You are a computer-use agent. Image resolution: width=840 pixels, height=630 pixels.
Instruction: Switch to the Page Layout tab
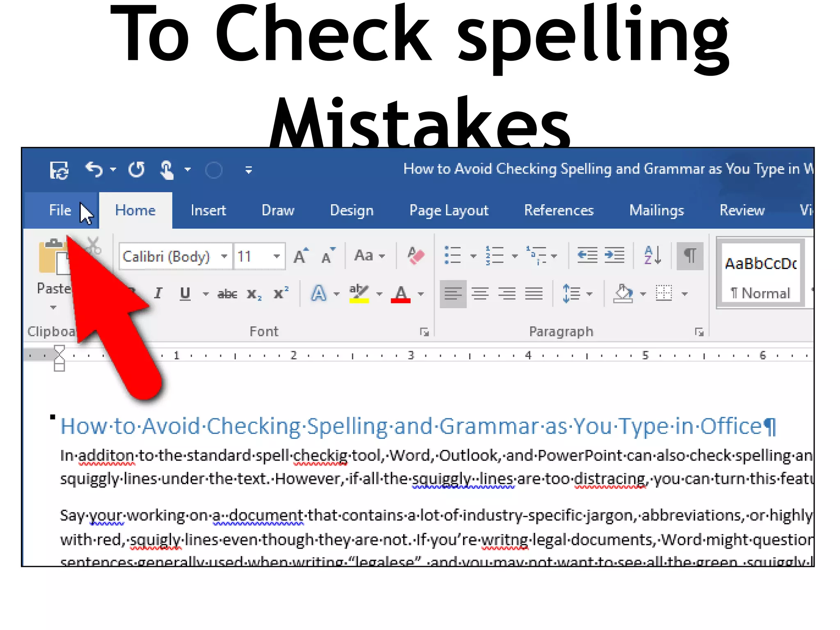pyautogui.click(x=449, y=210)
